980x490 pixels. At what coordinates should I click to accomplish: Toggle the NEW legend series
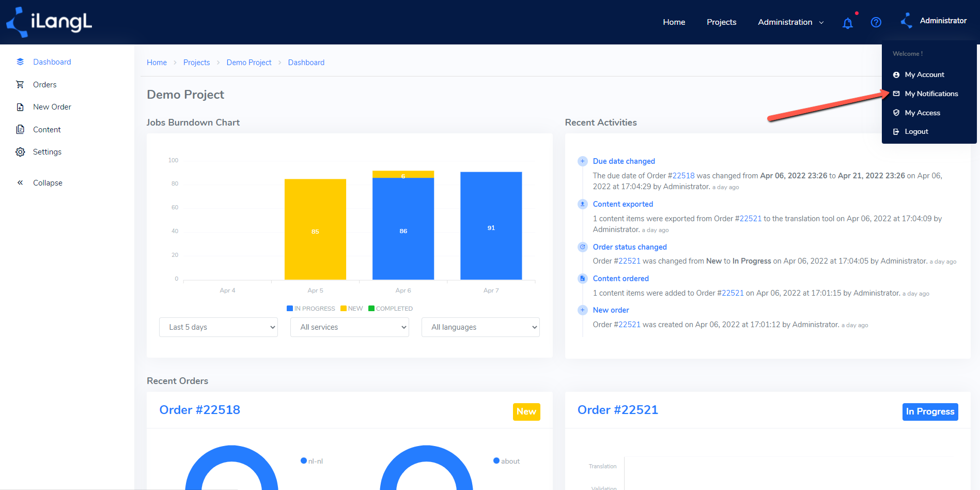coord(352,309)
